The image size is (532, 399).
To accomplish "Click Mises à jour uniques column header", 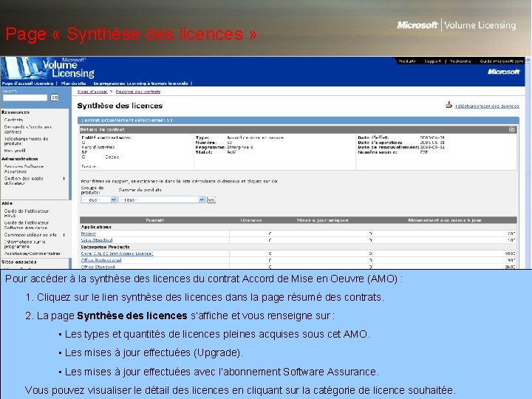I will pos(322,220).
